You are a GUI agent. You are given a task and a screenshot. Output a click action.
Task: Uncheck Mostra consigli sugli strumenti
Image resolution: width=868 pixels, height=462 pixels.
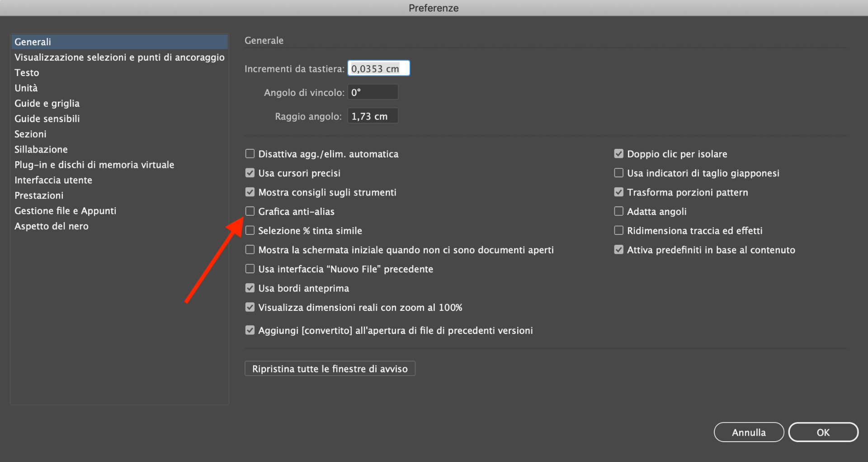[x=250, y=192]
